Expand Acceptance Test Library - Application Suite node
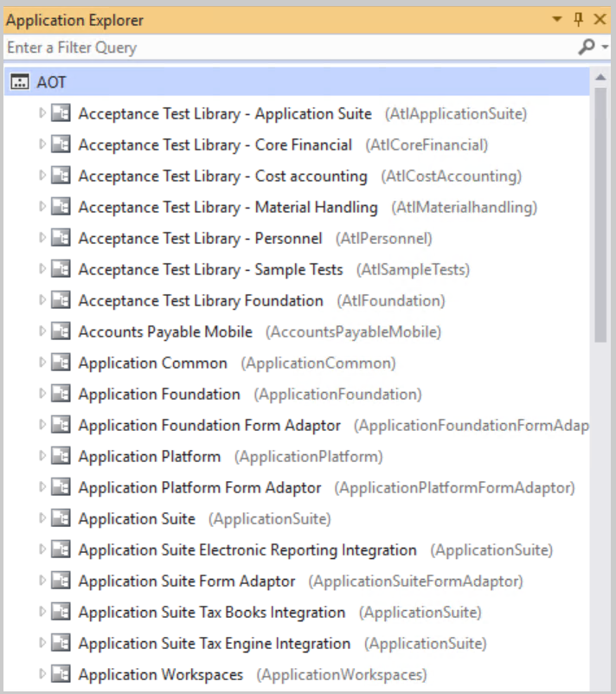 (42, 113)
